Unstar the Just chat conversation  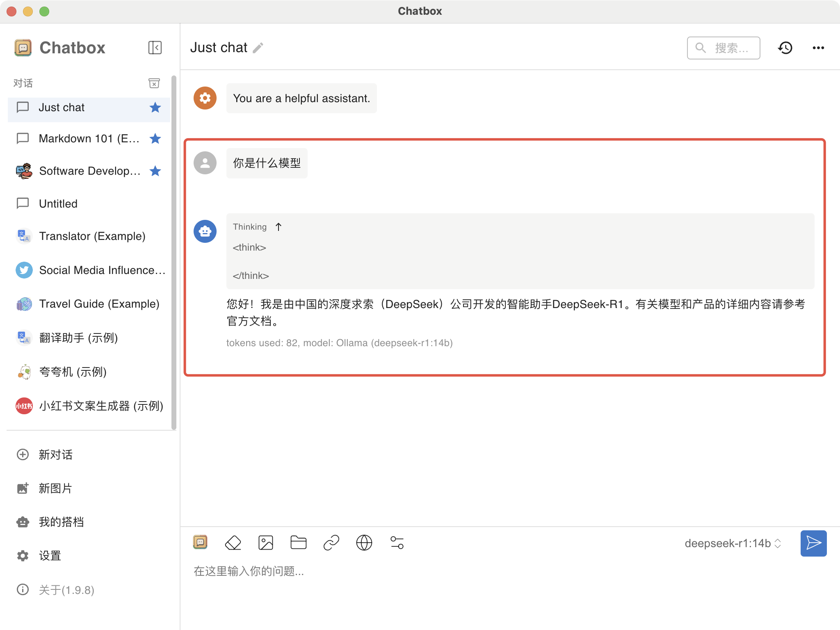[155, 107]
